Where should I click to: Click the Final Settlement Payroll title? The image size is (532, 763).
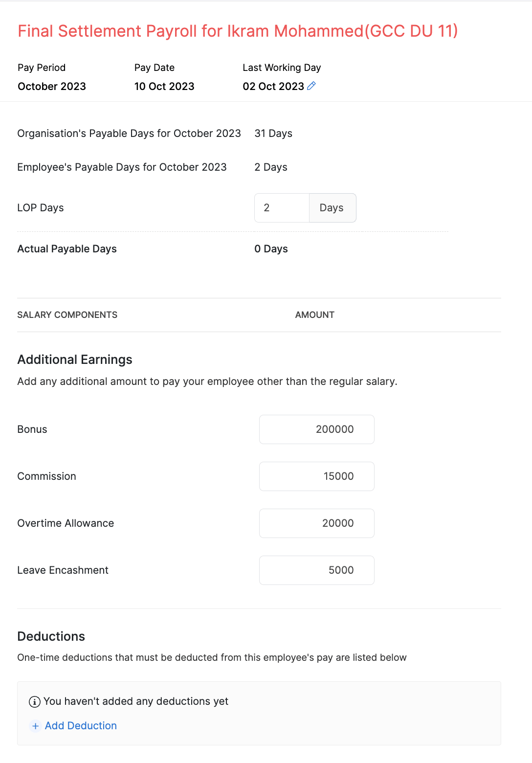238,31
